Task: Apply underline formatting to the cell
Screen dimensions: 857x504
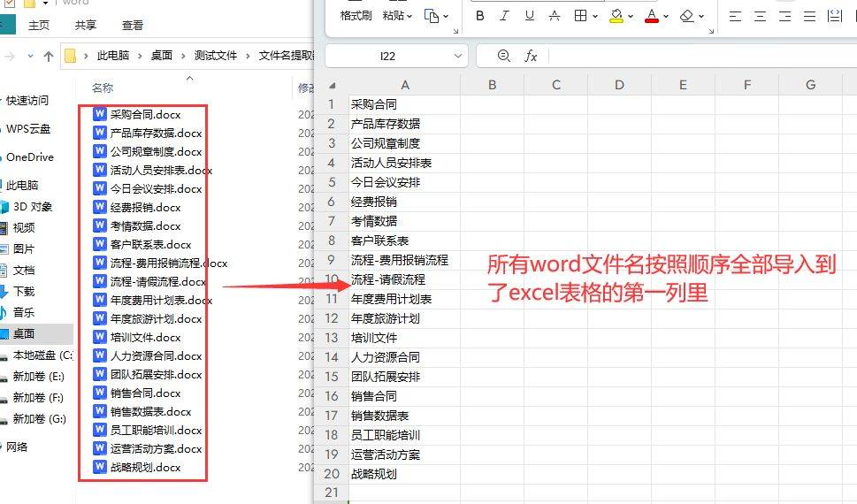Action: pyautogui.click(x=529, y=16)
